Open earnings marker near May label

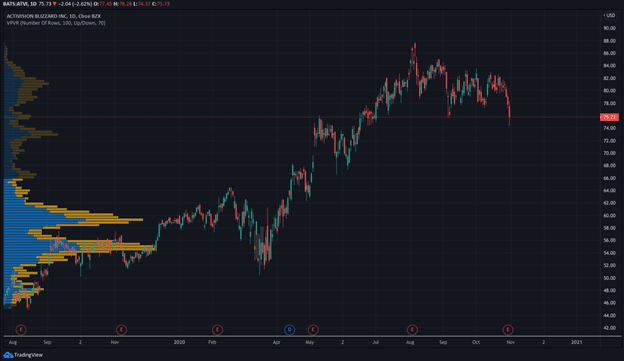(313, 330)
